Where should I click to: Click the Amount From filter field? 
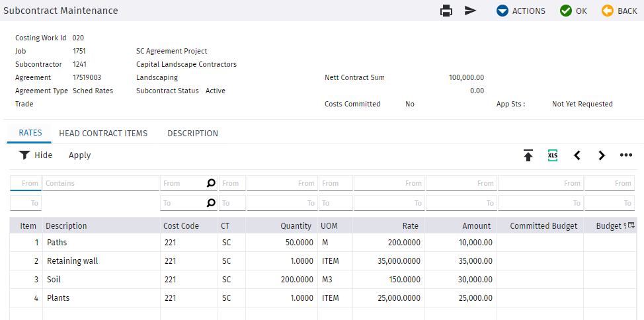click(x=462, y=183)
